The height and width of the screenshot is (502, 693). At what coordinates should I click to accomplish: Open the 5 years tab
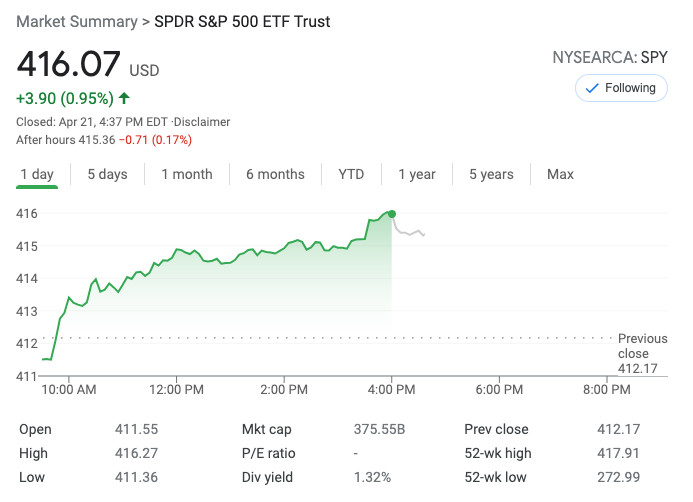pyautogui.click(x=491, y=174)
